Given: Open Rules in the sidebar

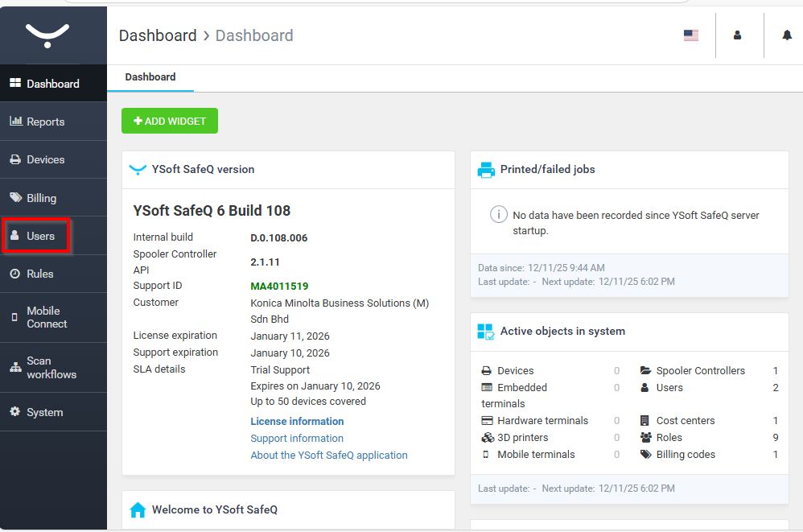Looking at the screenshot, I should [x=39, y=274].
